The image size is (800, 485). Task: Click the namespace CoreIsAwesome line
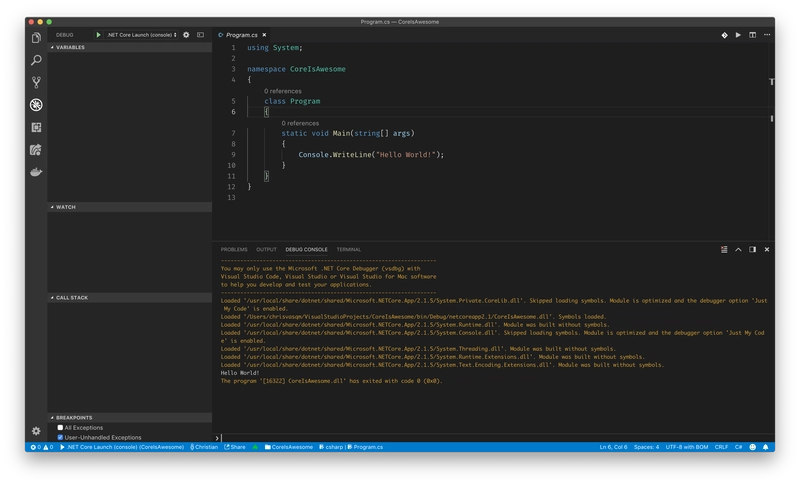[x=296, y=69]
